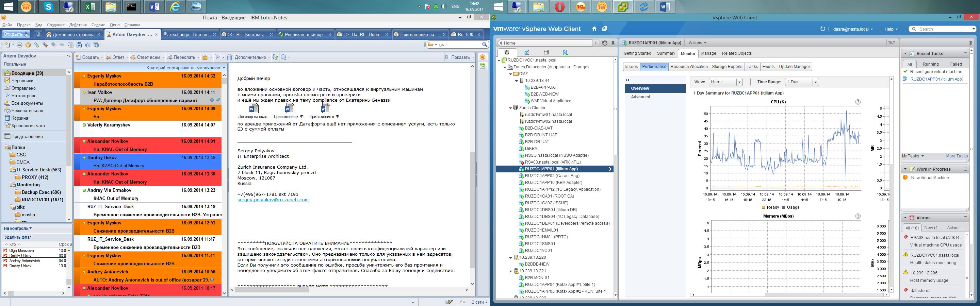Screen dimensions: 980x306
Task: Open help for the Memory chart
Action: (858, 216)
